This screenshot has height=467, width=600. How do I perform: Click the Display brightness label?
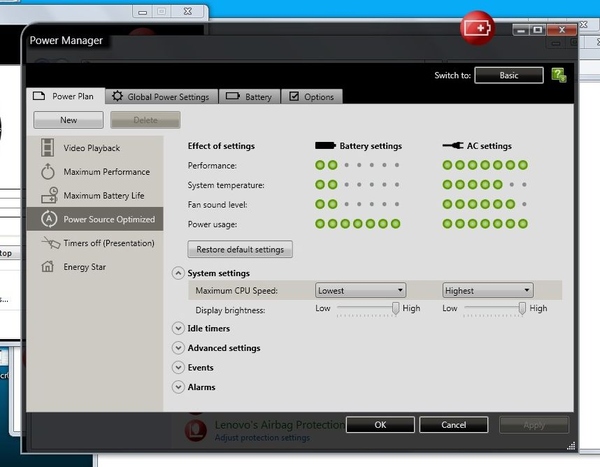click(230, 310)
